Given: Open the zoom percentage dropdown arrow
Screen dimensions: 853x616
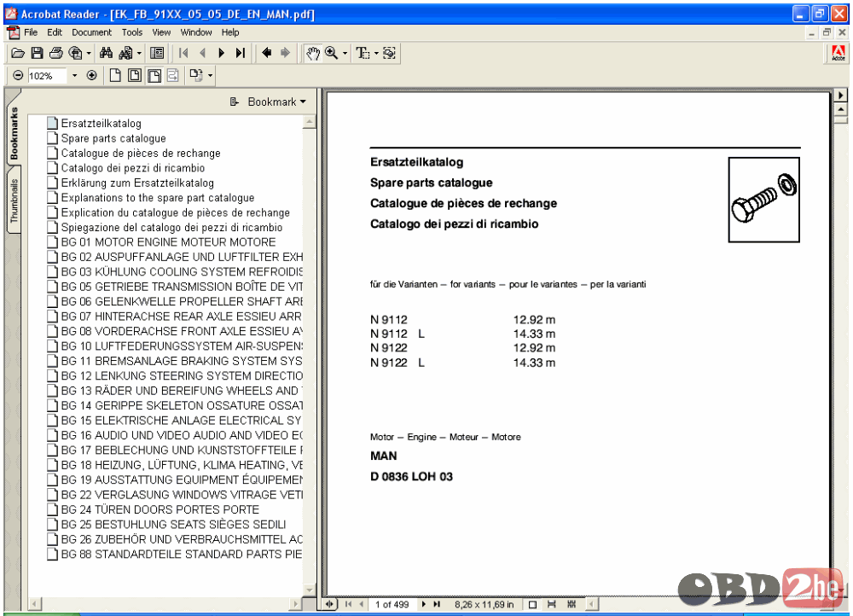Looking at the screenshot, I should pyautogui.click(x=74, y=76).
